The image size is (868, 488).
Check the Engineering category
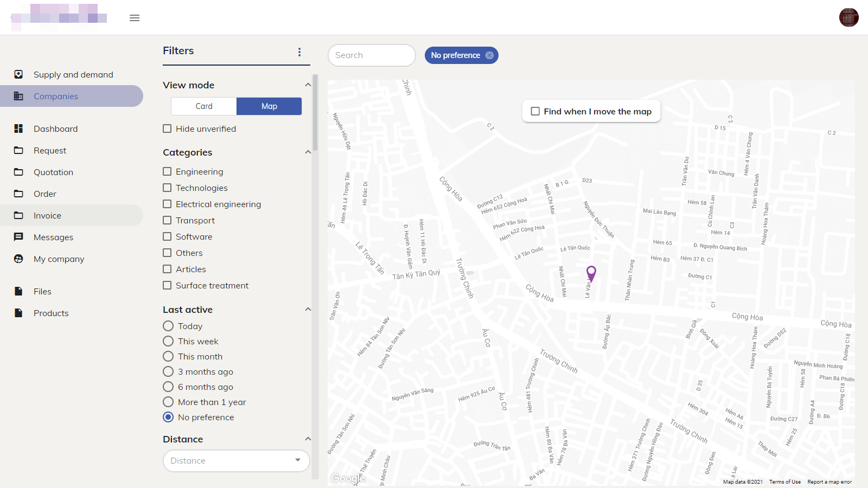(168, 171)
